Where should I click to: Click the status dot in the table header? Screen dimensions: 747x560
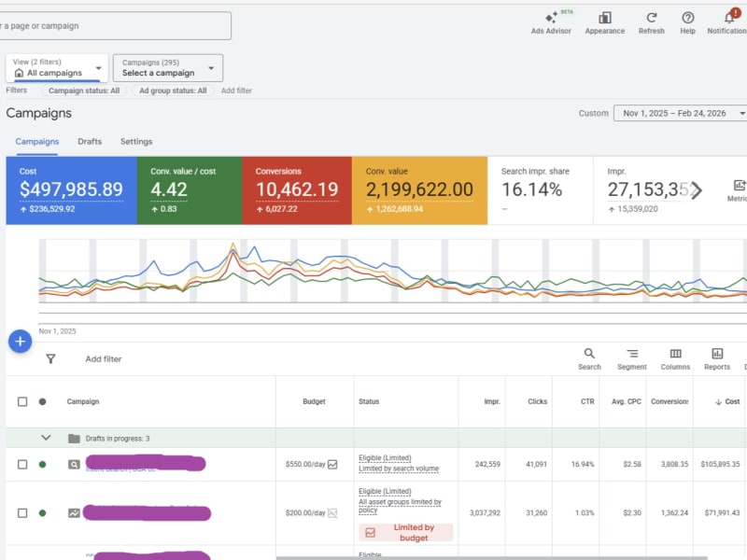pos(42,401)
